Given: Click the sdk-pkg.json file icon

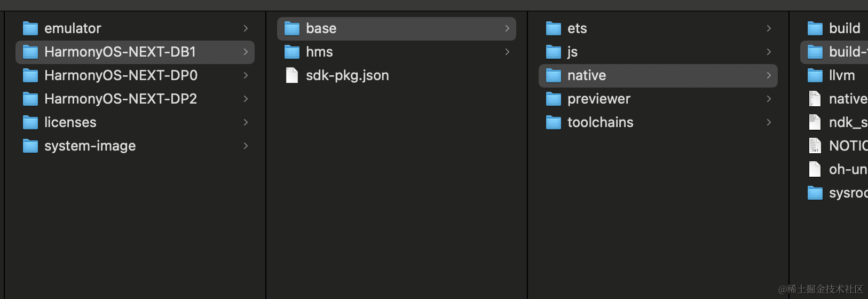Looking at the screenshot, I should click(292, 75).
